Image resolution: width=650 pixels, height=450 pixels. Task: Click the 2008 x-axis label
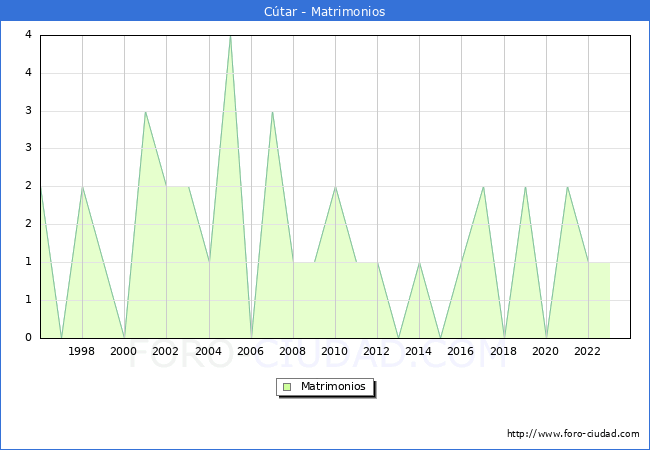pyautogui.click(x=293, y=351)
